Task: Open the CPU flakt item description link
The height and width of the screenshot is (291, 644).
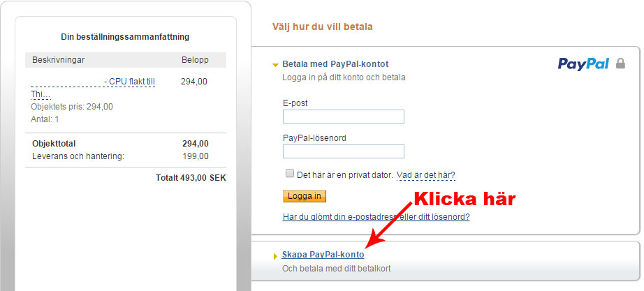Action: (x=129, y=82)
